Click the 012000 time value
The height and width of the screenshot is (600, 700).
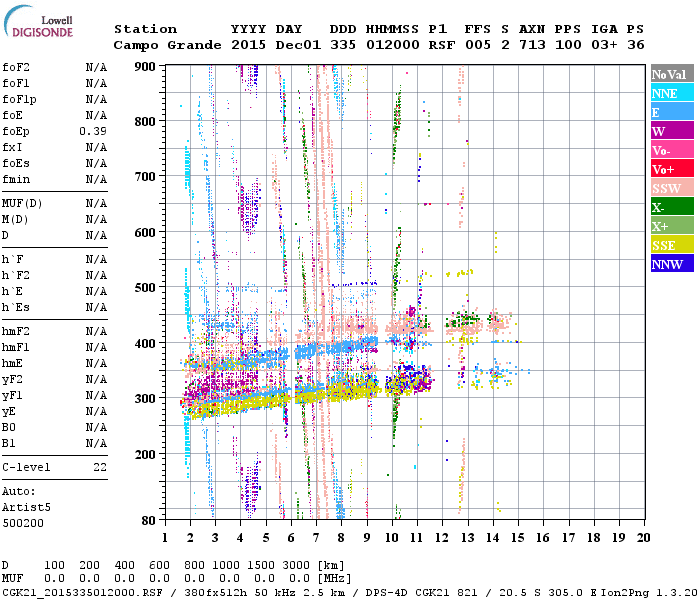tap(392, 45)
